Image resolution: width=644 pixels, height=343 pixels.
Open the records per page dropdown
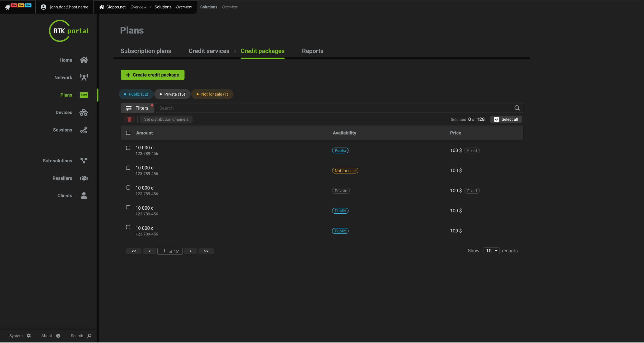491,251
